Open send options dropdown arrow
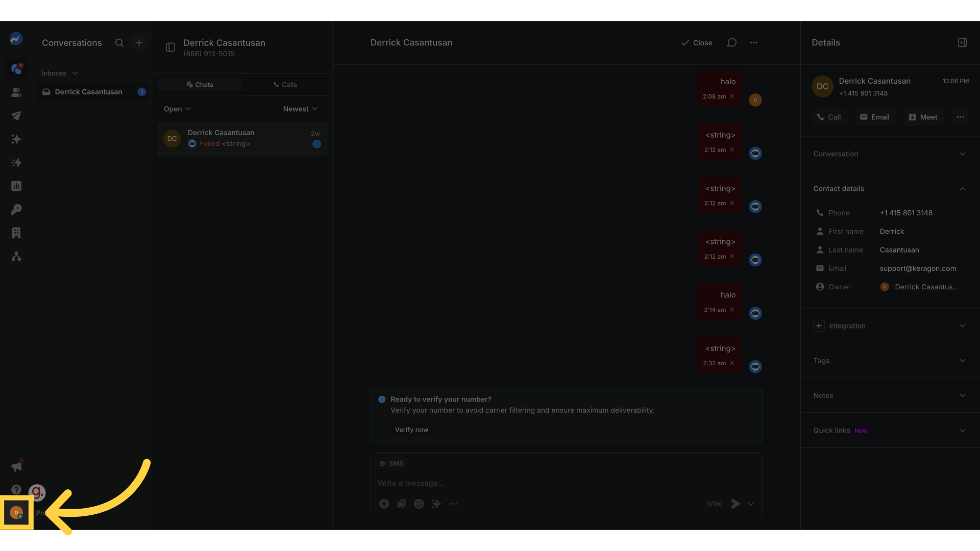980x551 pixels. (x=751, y=504)
